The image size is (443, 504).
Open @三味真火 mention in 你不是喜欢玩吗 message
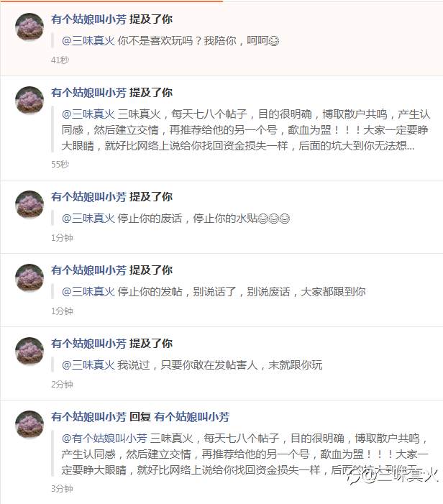[x=88, y=41]
